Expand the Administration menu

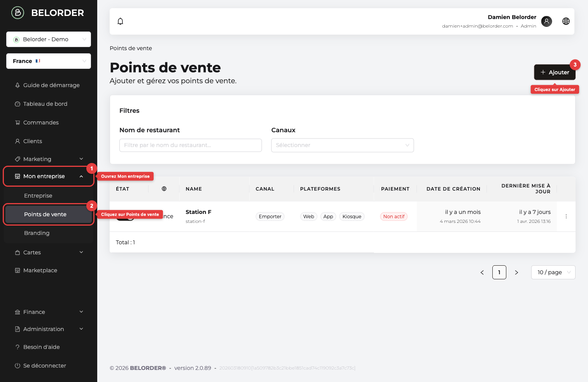(x=49, y=329)
